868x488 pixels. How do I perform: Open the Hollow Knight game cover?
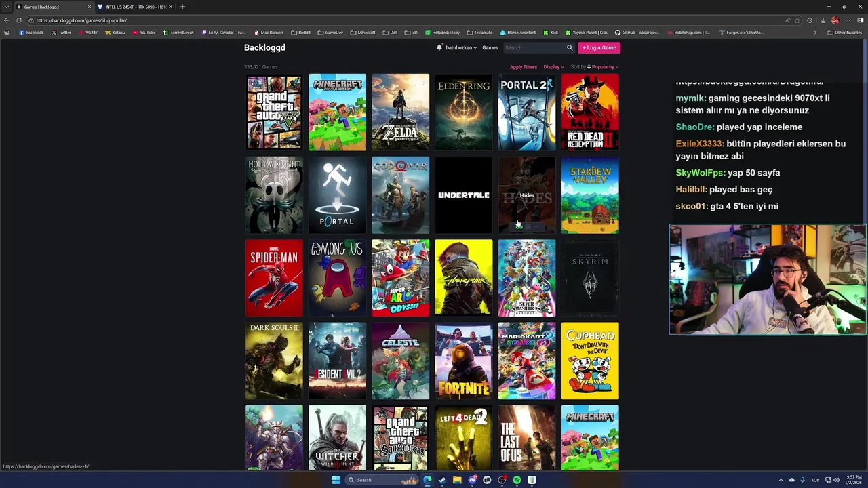pyautogui.click(x=274, y=195)
